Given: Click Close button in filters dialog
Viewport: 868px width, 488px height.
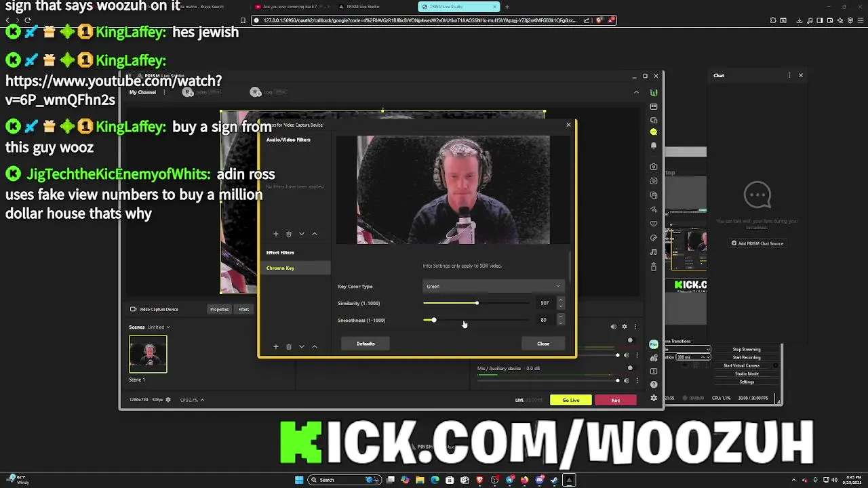Looking at the screenshot, I should pos(543,344).
